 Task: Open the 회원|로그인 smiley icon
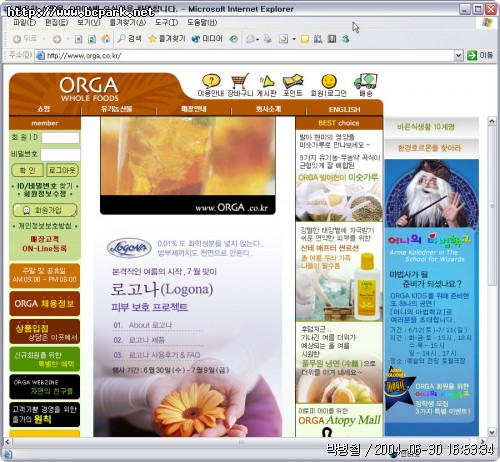(x=329, y=86)
